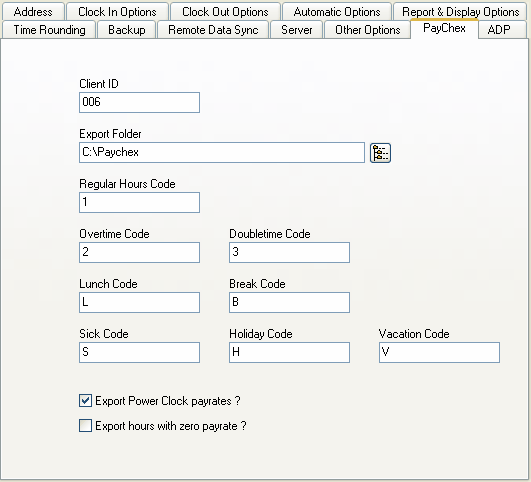This screenshot has width=531, height=482.
Task: Click the 'Holiday Code' label
Action: coord(261,334)
